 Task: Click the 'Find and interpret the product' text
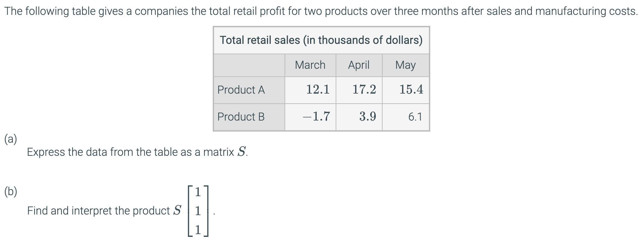coord(98,211)
